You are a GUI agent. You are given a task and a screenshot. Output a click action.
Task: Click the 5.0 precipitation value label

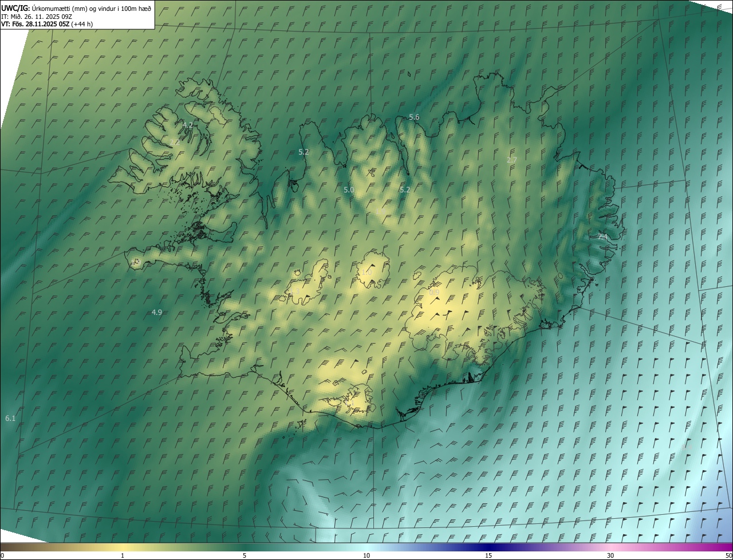tap(349, 190)
